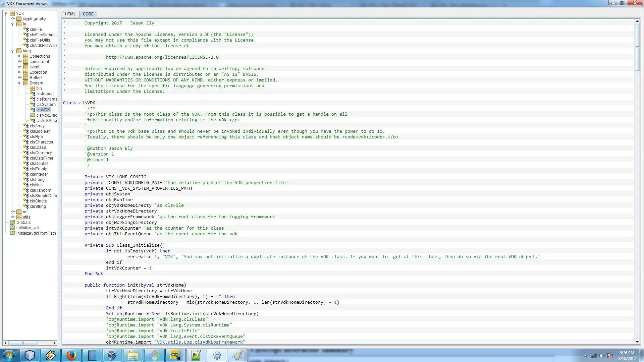Expand the Collections package node
644x362 pixels.
pos(20,56)
